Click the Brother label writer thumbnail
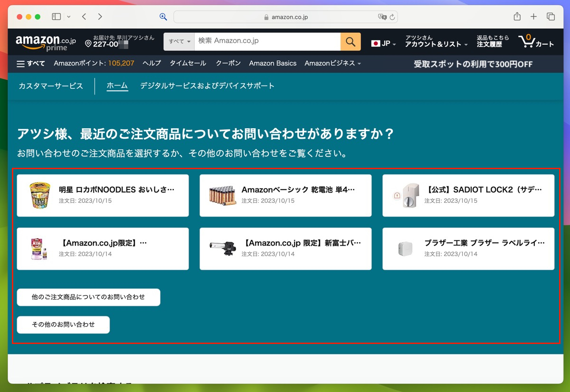The width and height of the screenshot is (570, 392). pyautogui.click(x=406, y=249)
